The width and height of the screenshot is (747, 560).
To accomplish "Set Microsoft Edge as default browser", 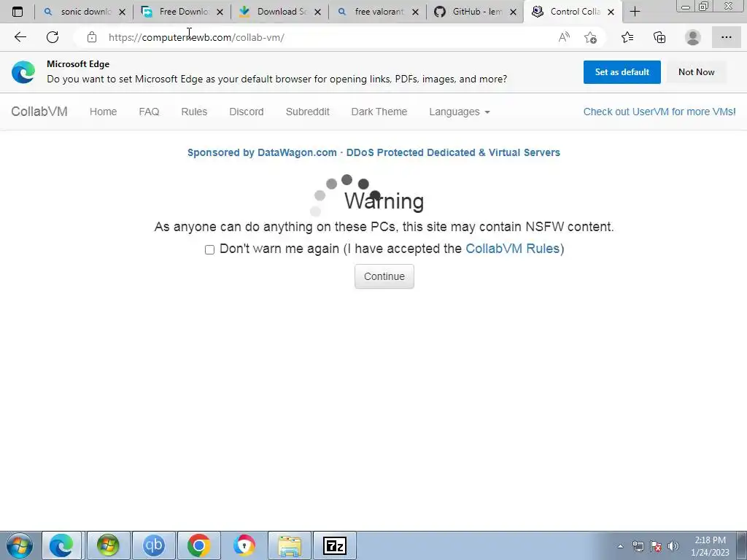I will [x=622, y=72].
